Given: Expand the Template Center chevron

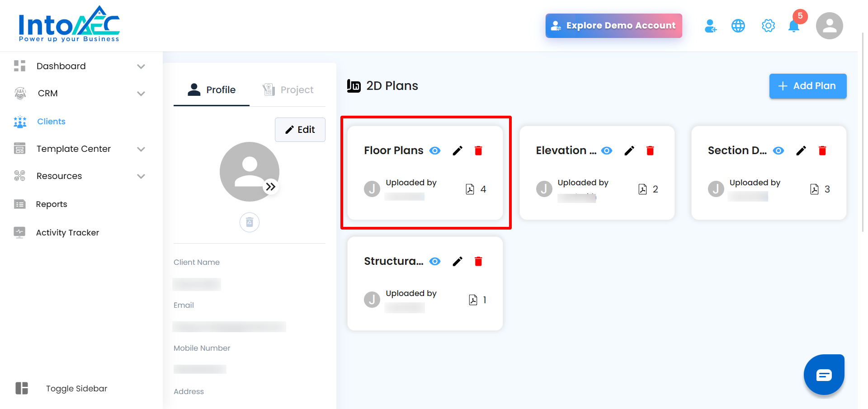Looking at the screenshot, I should pos(141,149).
